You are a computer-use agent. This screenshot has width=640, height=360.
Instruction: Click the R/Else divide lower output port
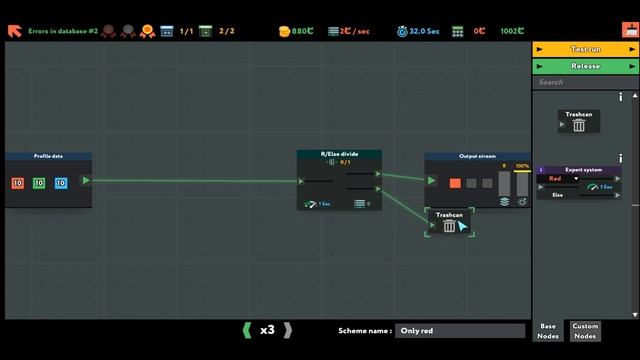tap(378, 189)
